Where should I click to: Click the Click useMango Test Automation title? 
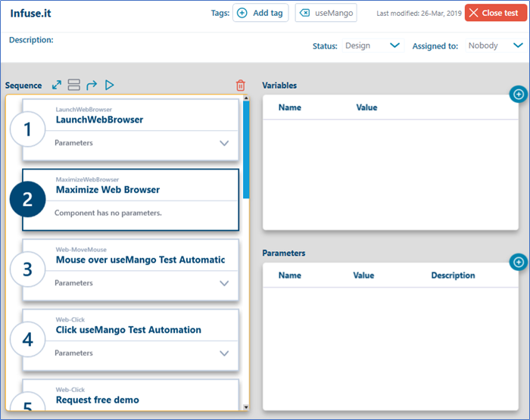(129, 330)
